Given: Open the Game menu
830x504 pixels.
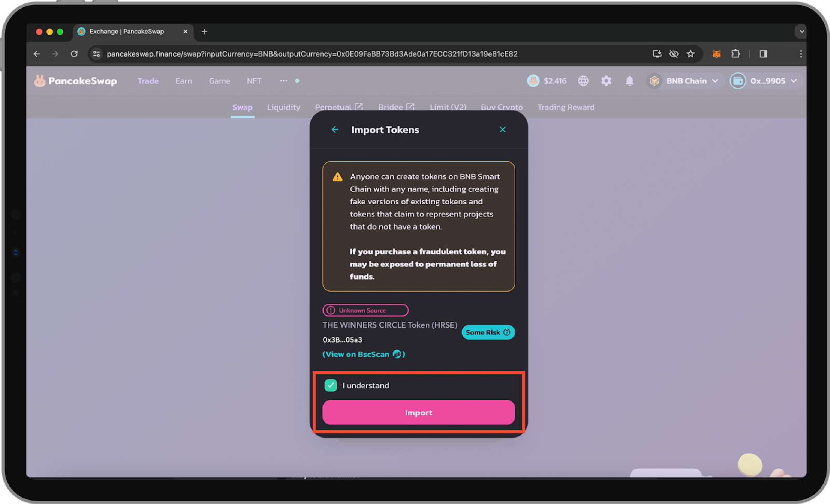Looking at the screenshot, I should pyautogui.click(x=219, y=81).
